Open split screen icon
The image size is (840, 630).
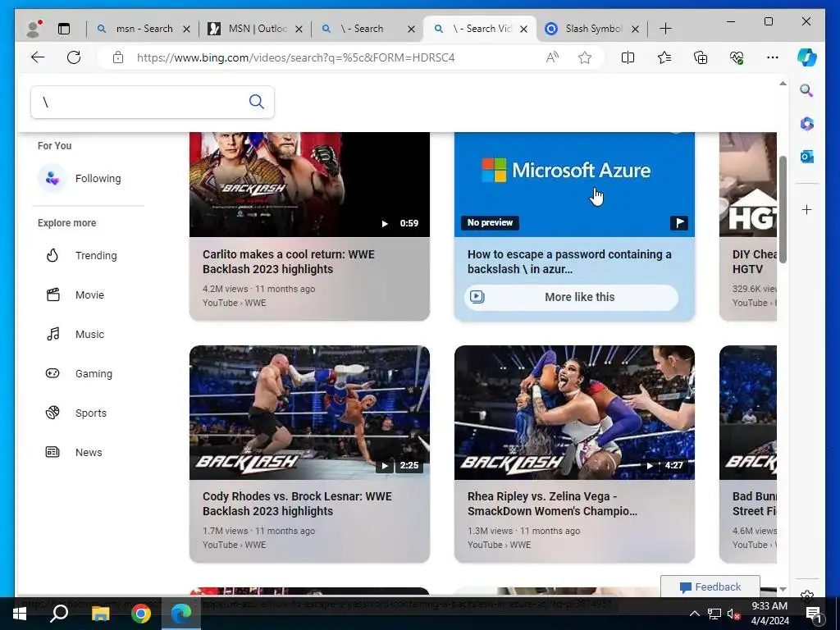click(x=628, y=57)
